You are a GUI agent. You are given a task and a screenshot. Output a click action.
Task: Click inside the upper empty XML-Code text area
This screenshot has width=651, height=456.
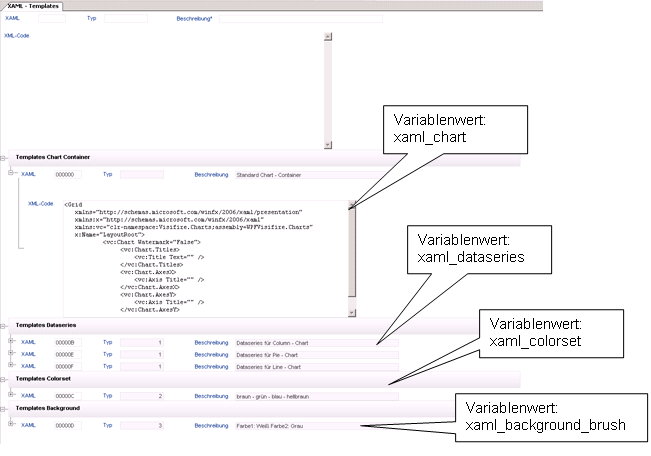(x=179, y=91)
